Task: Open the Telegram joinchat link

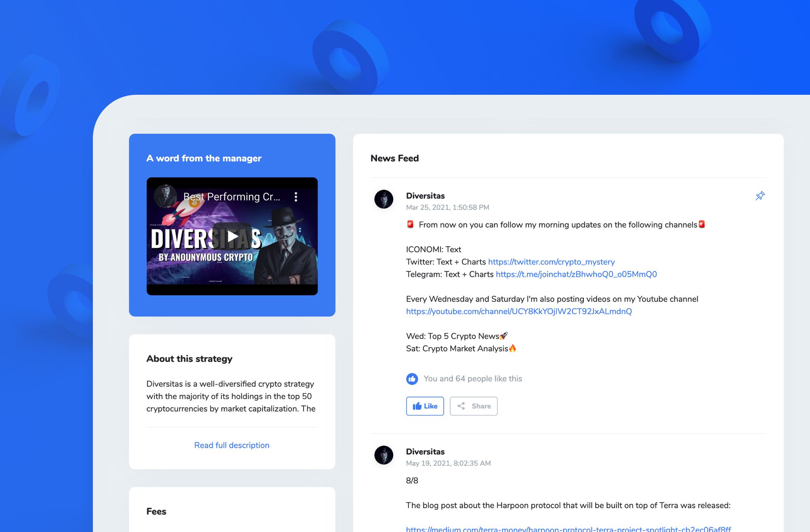Action: (x=576, y=275)
